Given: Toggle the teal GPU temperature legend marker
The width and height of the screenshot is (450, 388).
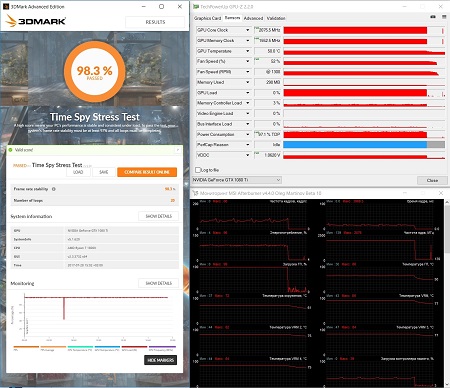Looking at the screenshot, I should point(80,347).
